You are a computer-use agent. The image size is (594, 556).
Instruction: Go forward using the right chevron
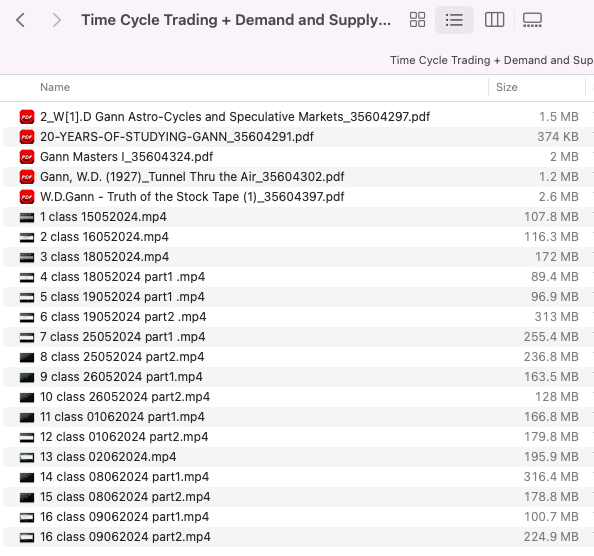click(56, 20)
